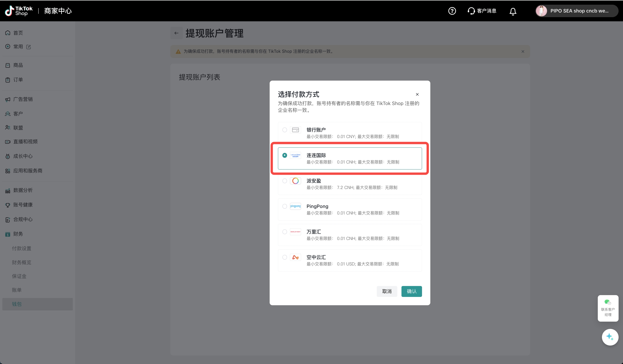Select the PingPong radio option

tap(285, 206)
